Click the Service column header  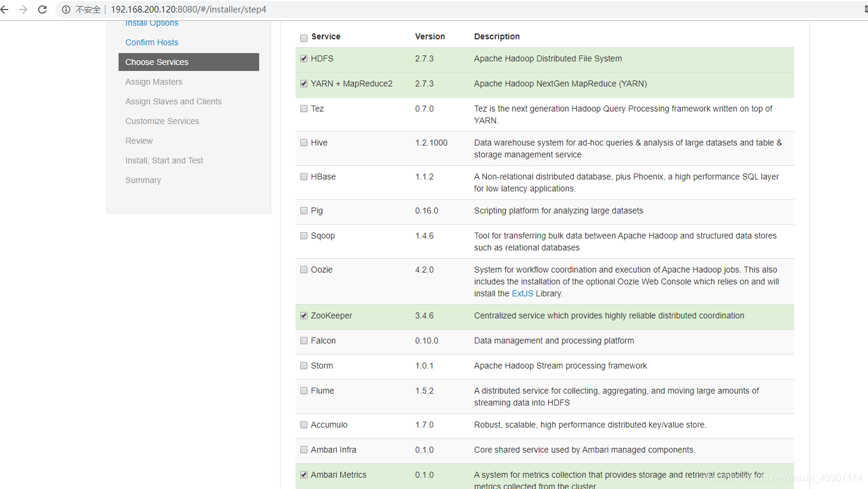pyautogui.click(x=326, y=36)
